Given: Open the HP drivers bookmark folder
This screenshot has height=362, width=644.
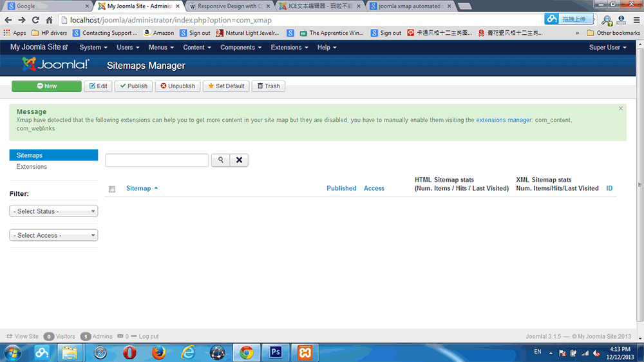Looking at the screenshot, I should tap(50, 33).
